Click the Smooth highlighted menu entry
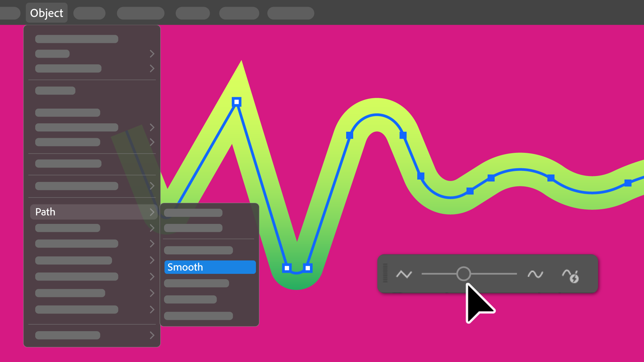The height and width of the screenshot is (362, 644). tap(210, 267)
